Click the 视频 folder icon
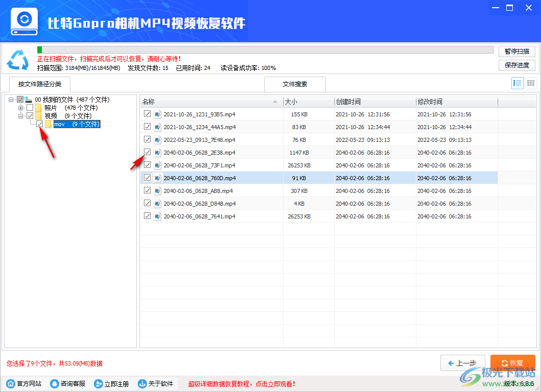541x392 pixels. click(38, 116)
